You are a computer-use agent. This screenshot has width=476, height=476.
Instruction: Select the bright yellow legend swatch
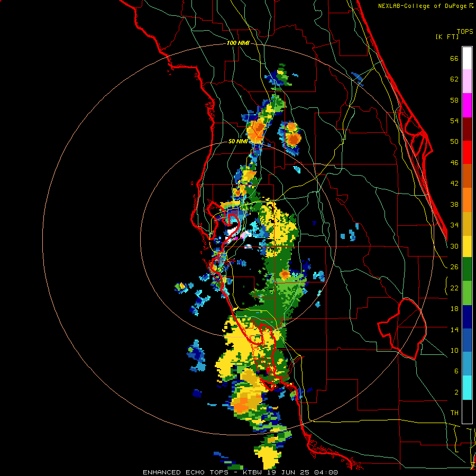pyautogui.click(x=467, y=246)
